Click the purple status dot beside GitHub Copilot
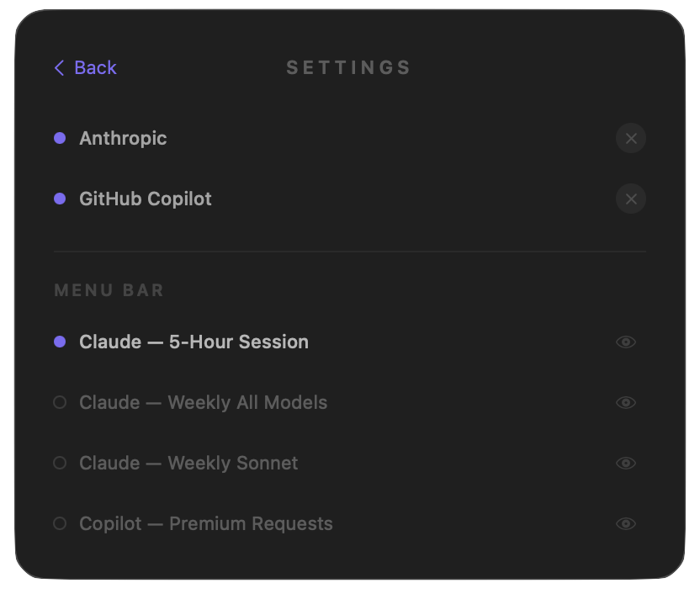 59,199
